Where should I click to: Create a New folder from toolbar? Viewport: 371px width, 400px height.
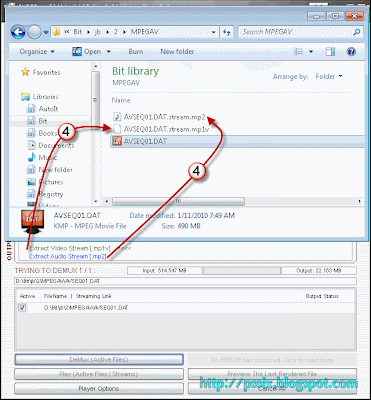[177, 52]
